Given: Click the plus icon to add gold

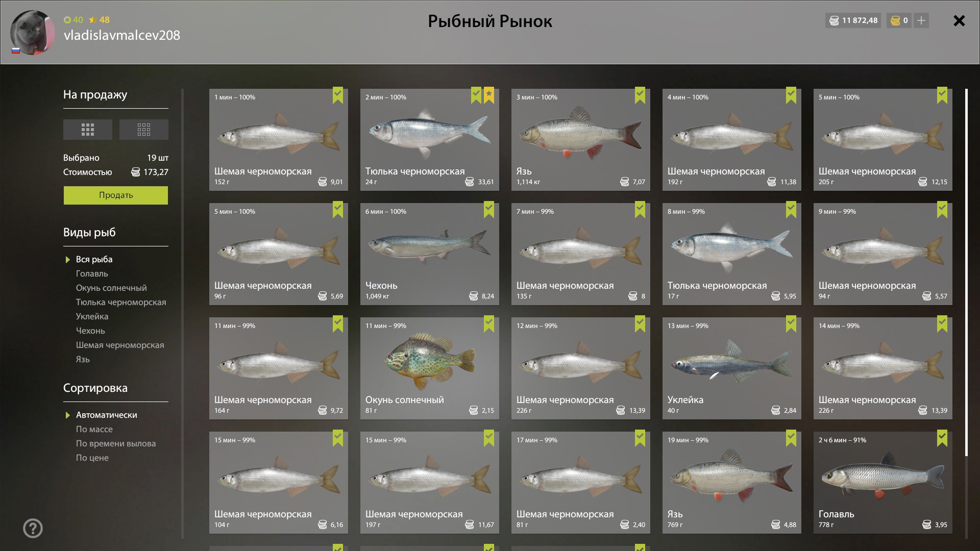Looking at the screenshot, I should coord(921,20).
